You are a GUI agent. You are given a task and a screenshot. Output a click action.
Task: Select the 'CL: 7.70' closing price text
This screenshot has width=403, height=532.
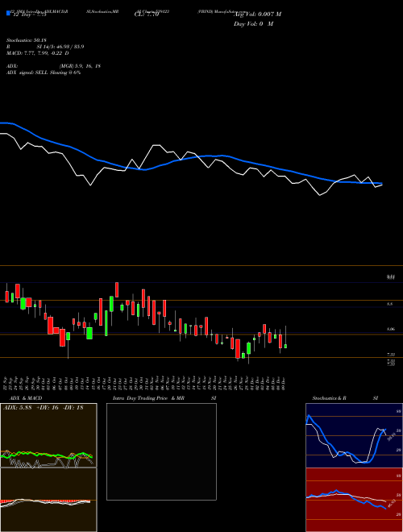(147, 15)
